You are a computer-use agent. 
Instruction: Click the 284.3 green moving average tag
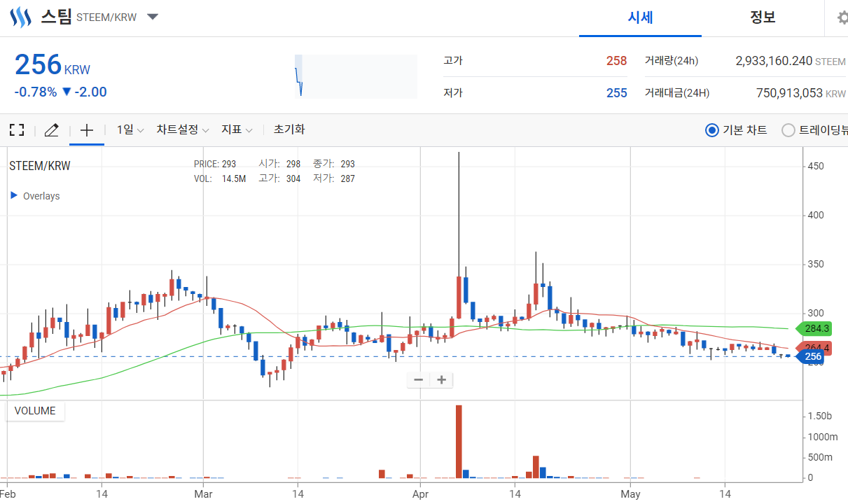[815, 328]
